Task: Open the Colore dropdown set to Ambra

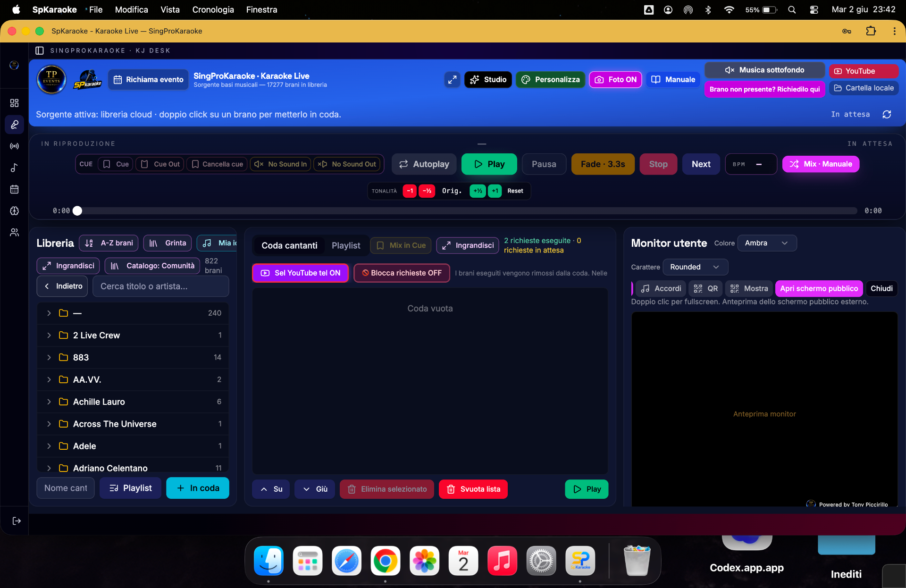Action: coord(767,243)
